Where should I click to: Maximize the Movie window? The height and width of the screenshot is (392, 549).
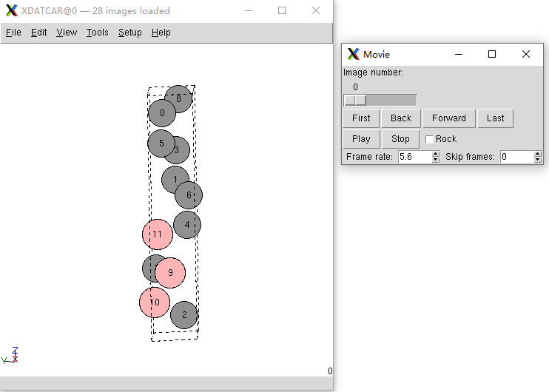click(x=492, y=54)
